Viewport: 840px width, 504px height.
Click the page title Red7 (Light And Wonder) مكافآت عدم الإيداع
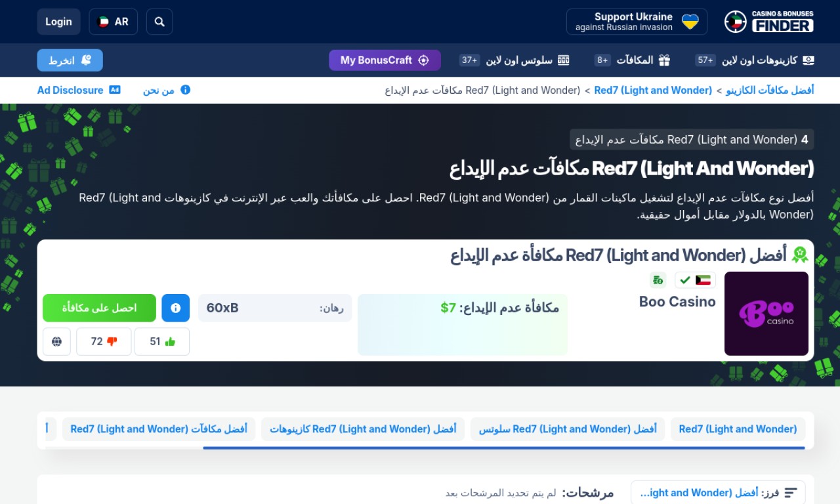click(x=631, y=169)
